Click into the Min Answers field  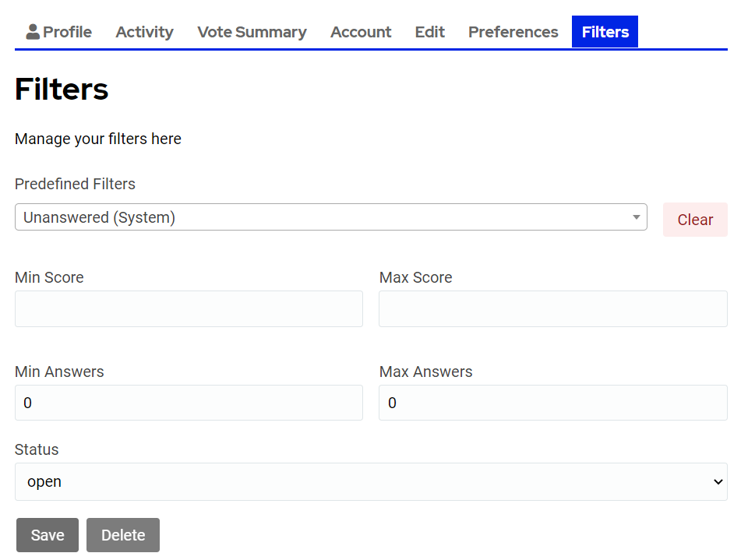(189, 403)
